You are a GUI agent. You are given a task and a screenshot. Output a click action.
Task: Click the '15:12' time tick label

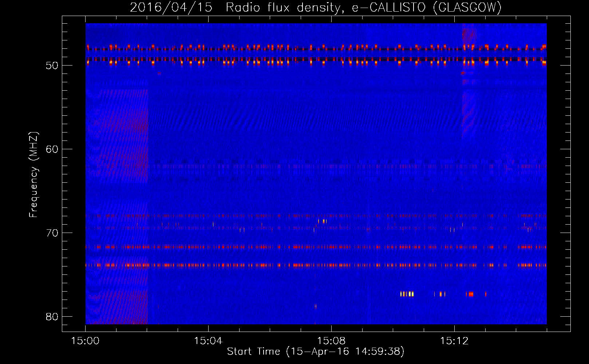[454, 341]
